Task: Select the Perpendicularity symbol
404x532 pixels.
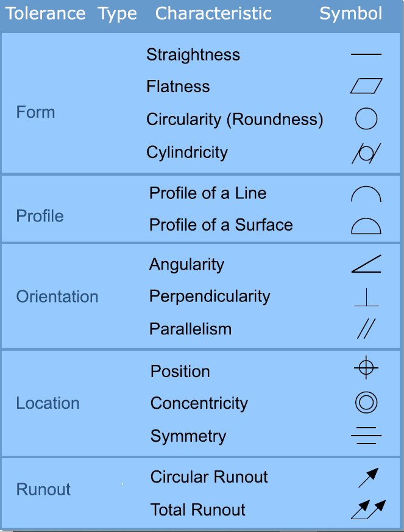Action: (x=366, y=297)
